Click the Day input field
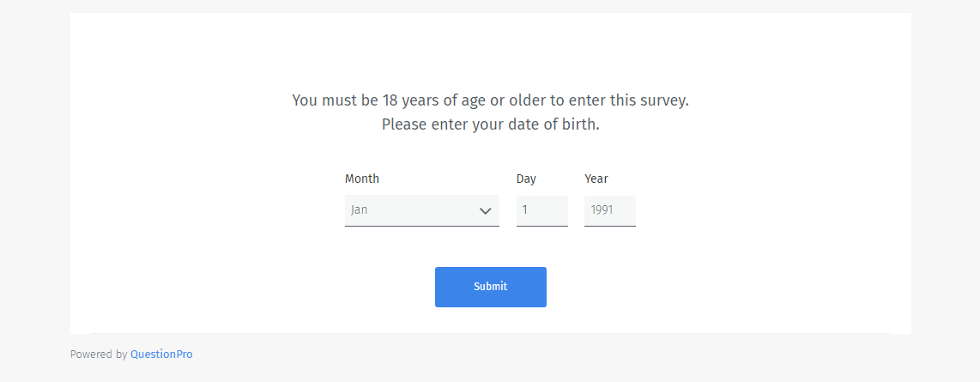The width and height of the screenshot is (980, 382). [x=541, y=210]
